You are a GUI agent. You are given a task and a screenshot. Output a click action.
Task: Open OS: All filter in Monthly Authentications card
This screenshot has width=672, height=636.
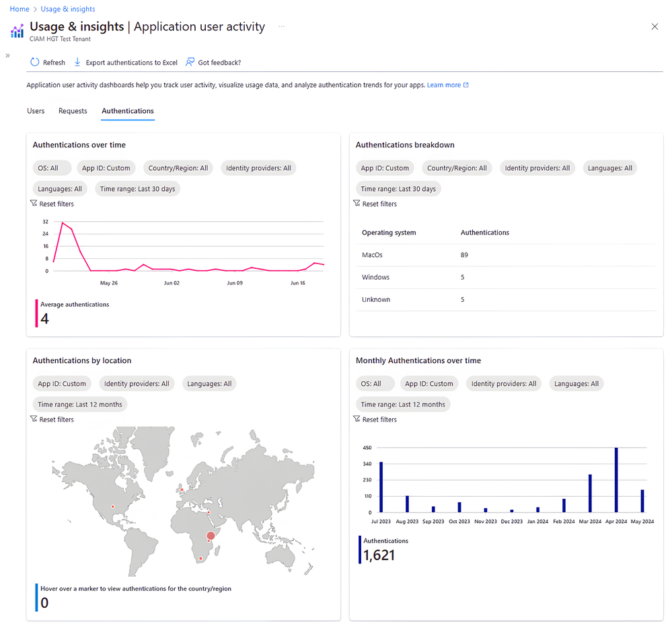[375, 384]
